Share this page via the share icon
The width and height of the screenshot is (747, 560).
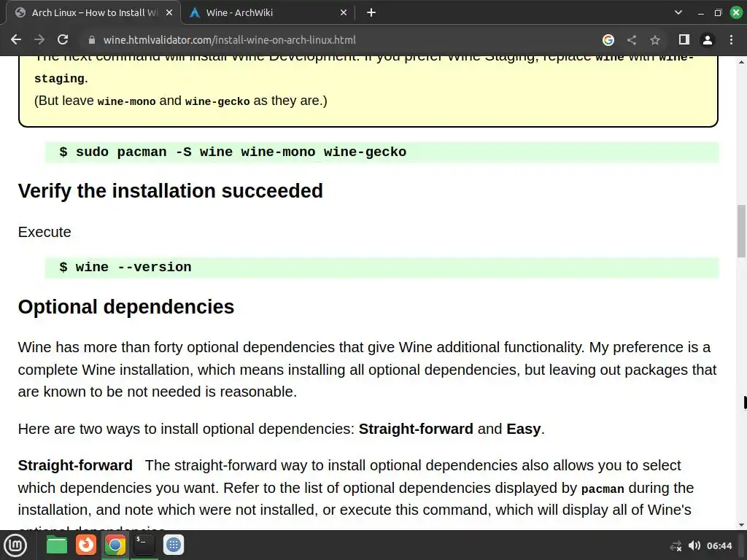click(632, 40)
